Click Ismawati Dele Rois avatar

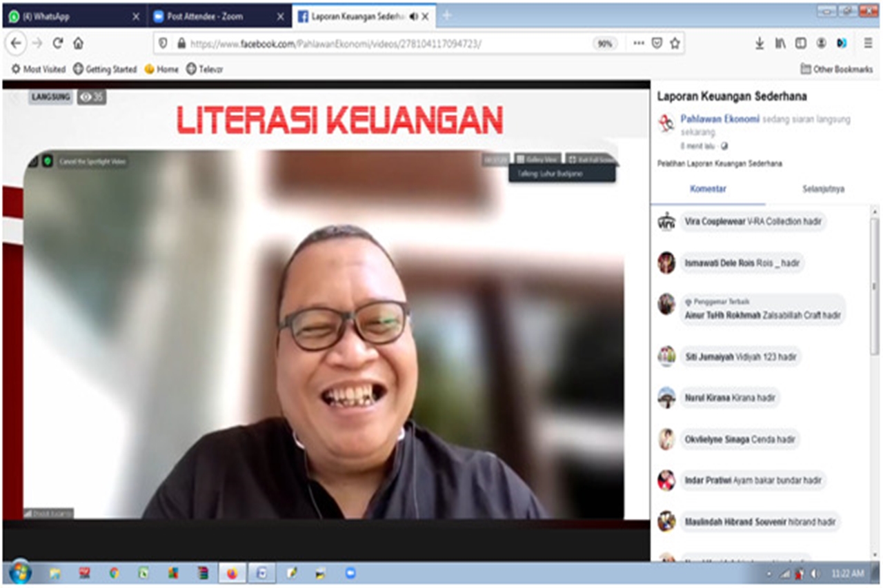coord(666,263)
